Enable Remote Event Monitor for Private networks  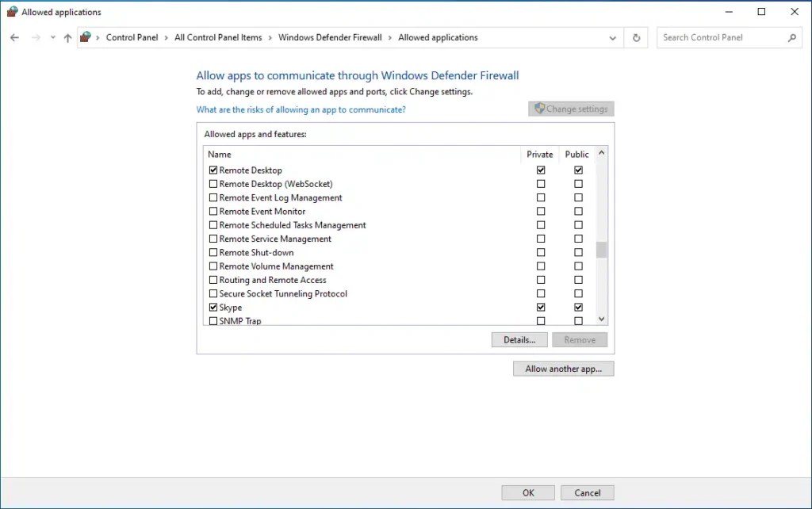(x=541, y=211)
